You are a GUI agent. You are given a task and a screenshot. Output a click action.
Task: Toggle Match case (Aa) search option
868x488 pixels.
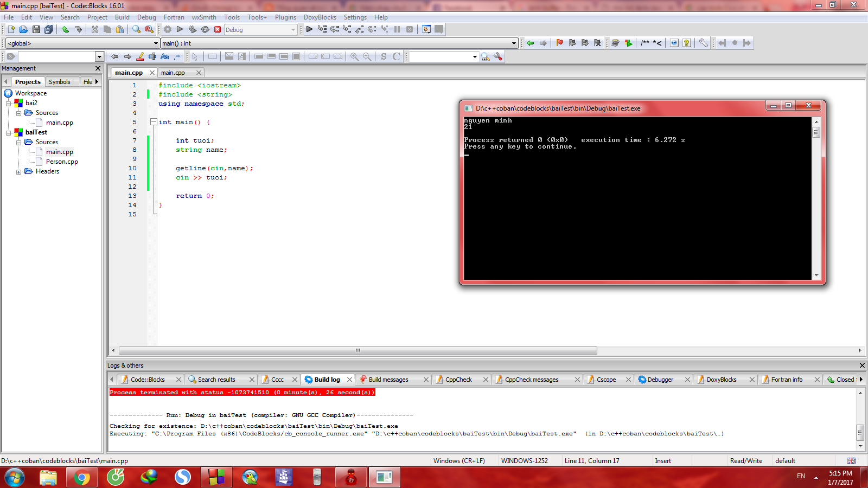(x=165, y=56)
